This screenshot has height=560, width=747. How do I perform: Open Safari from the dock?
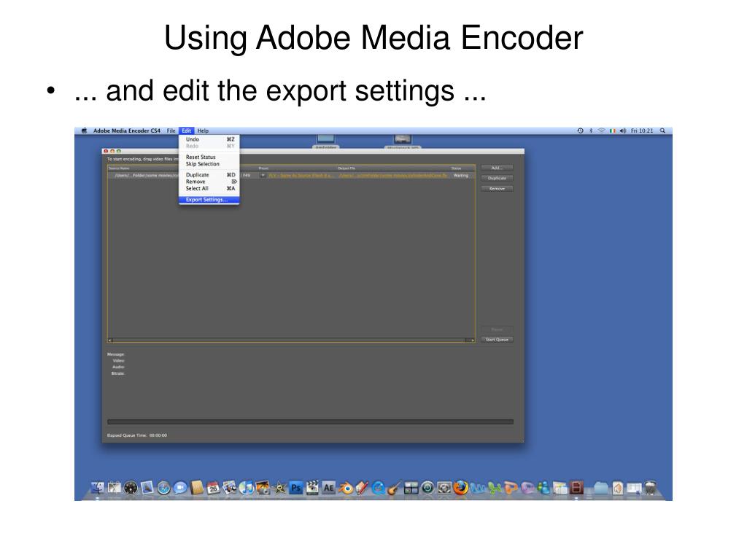(x=164, y=488)
